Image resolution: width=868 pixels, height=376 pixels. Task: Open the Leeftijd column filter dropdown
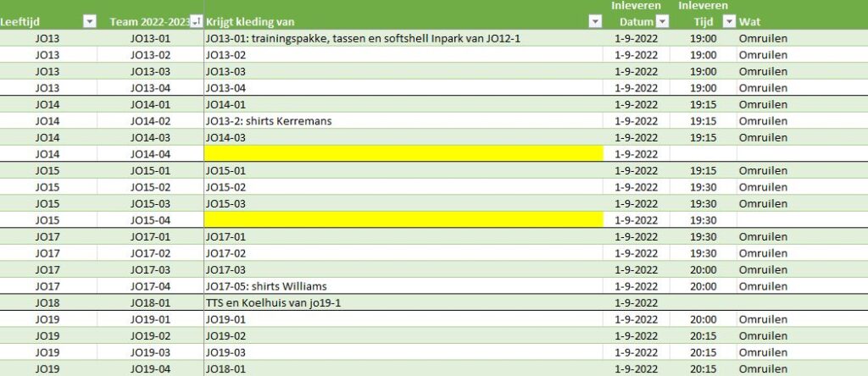[x=90, y=21]
